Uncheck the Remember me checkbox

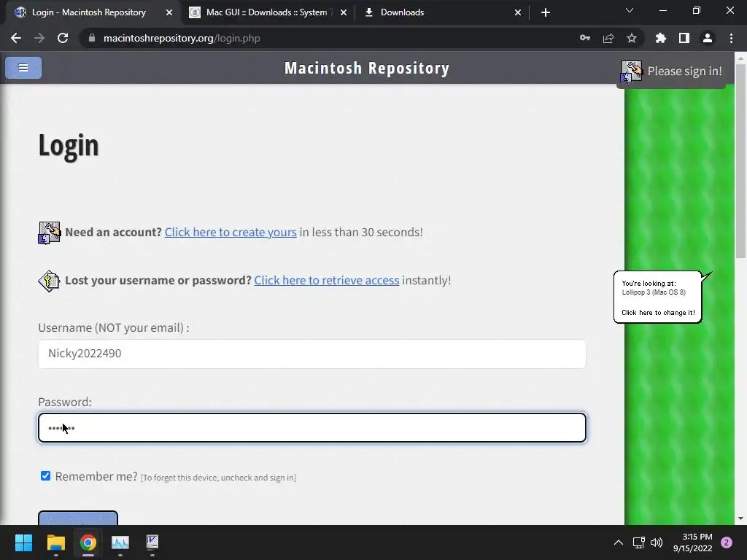(45, 475)
